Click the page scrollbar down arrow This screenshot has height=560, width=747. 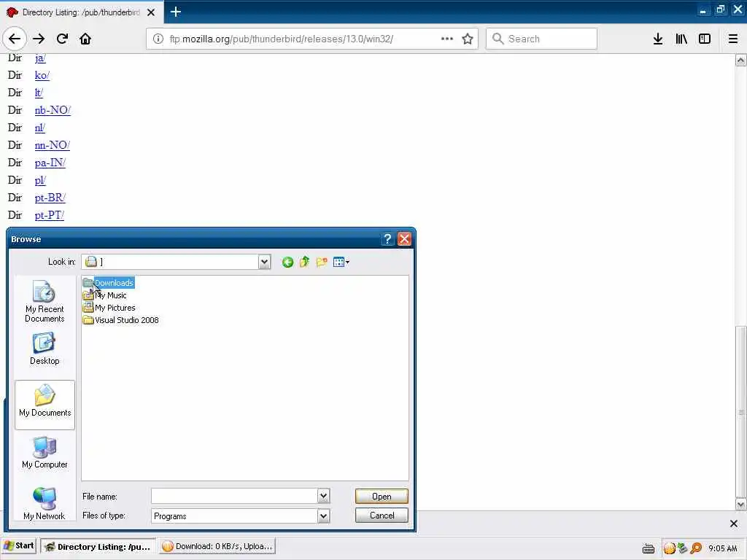click(x=740, y=504)
